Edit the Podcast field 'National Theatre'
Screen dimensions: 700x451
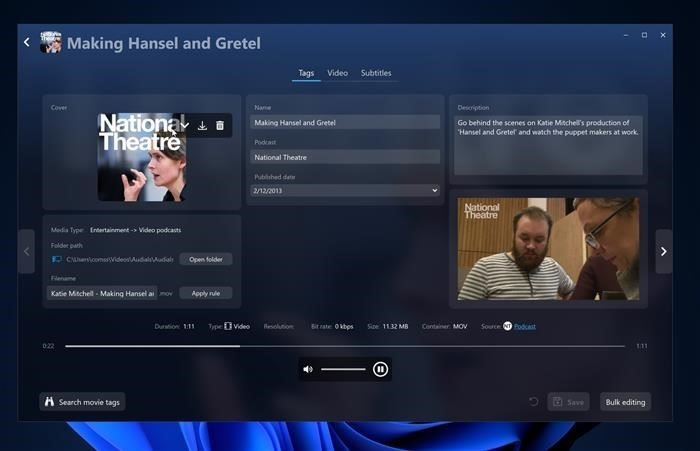point(345,157)
